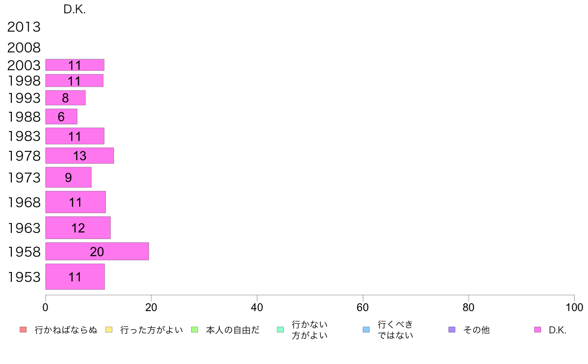This screenshot has width=588, height=364.
Task: Click the 1988 bar labeled 6
Action: (61, 117)
